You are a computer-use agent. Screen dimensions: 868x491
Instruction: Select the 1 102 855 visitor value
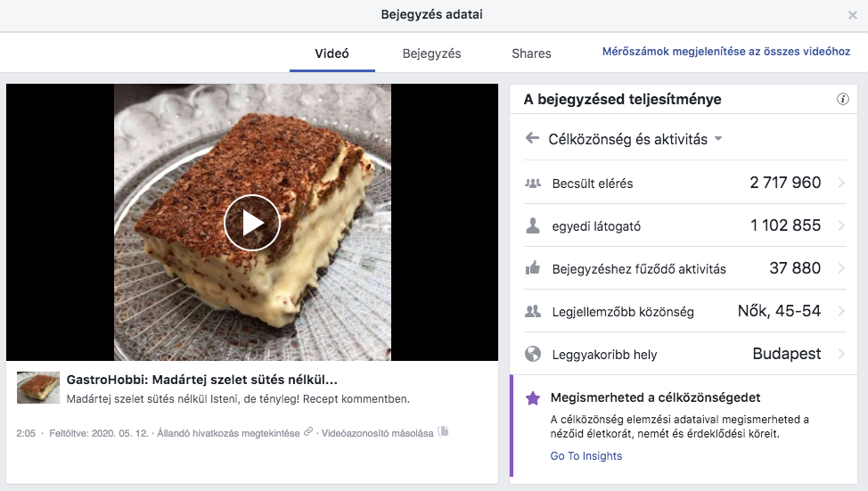tap(785, 225)
